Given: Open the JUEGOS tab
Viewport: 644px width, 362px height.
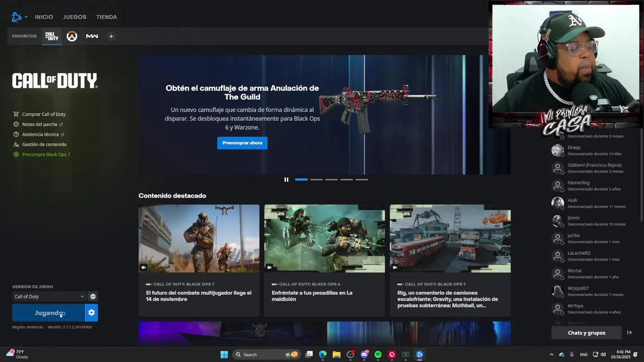Looking at the screenshot, I should point(74,17).
